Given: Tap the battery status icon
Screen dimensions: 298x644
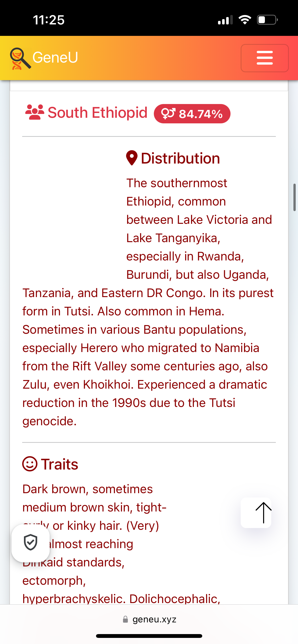Looking at the screenshot, I should (x=267, y=20).
